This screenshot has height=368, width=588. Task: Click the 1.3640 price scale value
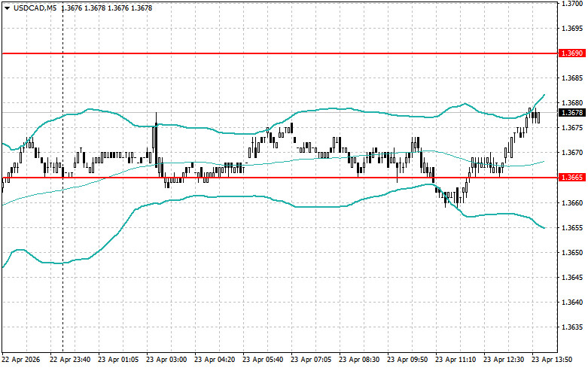572,303
